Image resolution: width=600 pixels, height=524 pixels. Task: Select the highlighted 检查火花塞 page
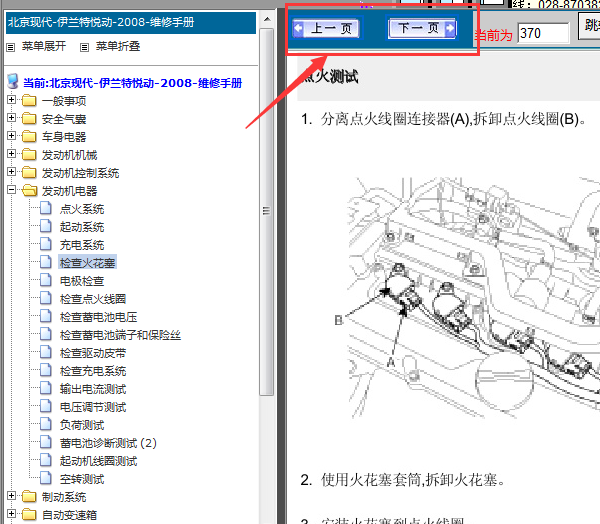click(88, 263)
